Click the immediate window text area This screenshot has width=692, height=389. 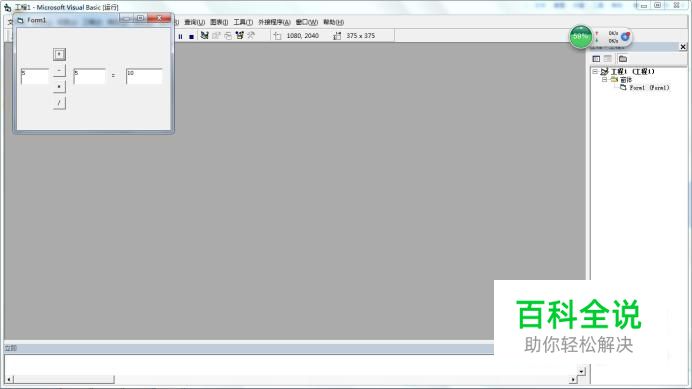coord(291,365)
